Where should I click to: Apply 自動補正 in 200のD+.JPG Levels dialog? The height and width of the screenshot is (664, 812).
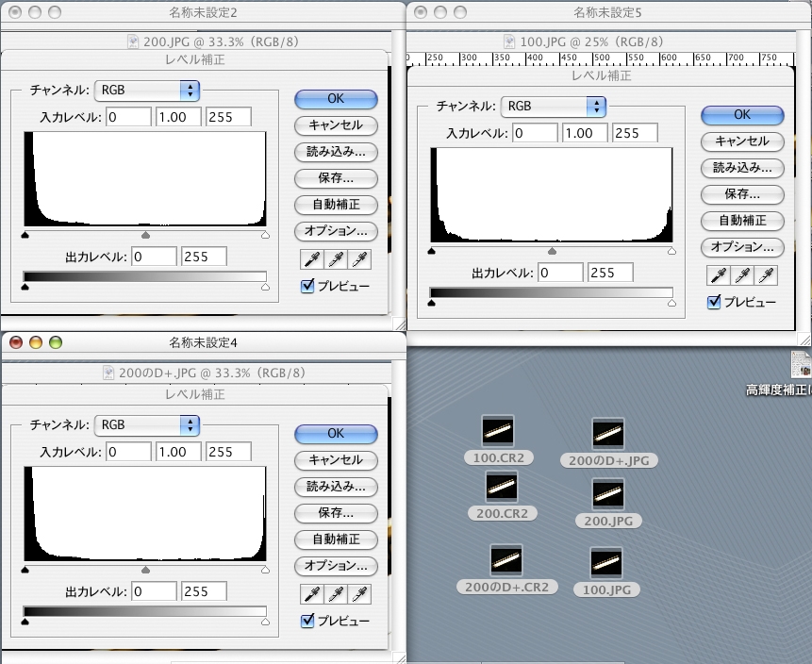(336, 539)
